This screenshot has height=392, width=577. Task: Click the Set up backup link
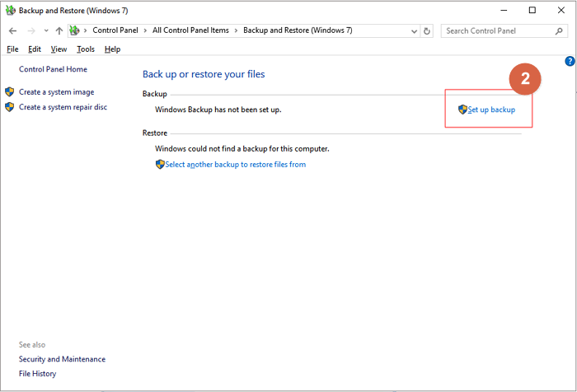coord(491,110)
